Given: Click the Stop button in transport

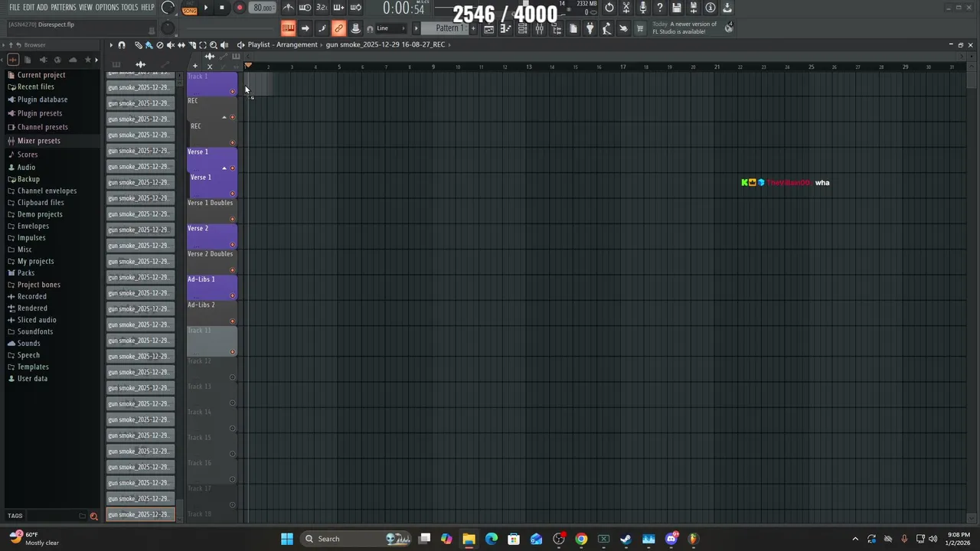Looking at the screenshot, I should pos(222,8).
